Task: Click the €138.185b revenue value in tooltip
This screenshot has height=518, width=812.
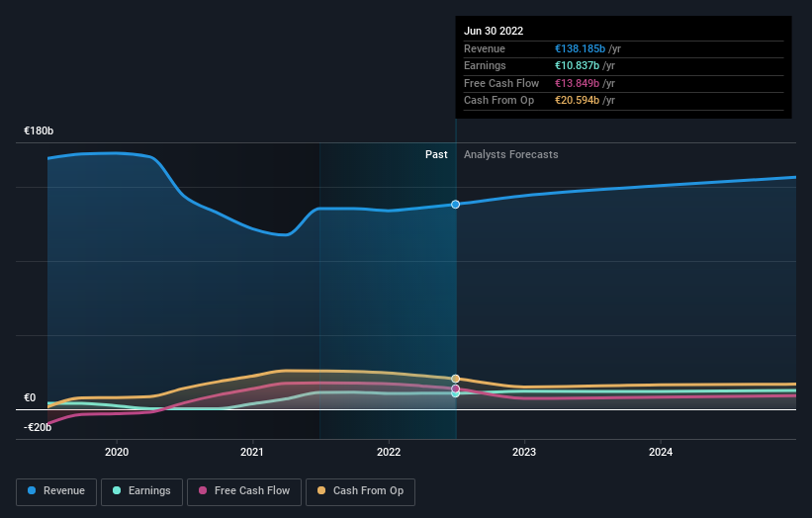Action: pyautogui.click(x=580, y=48)
